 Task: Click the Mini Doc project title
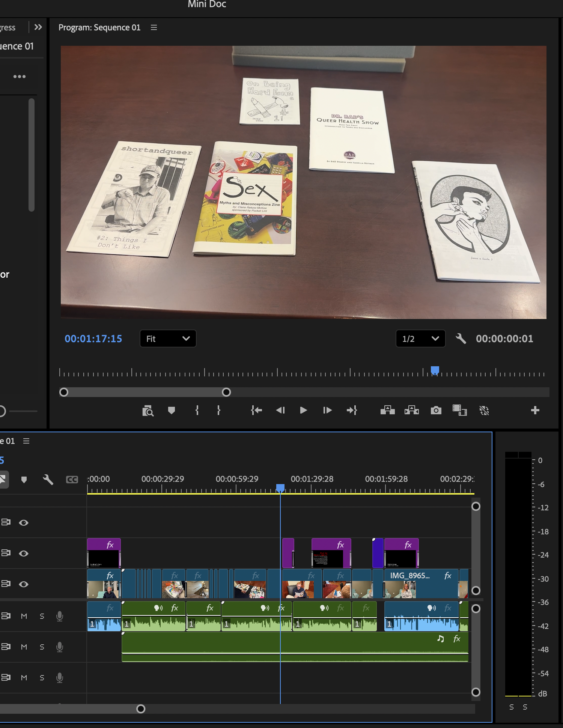coord(207,4)
